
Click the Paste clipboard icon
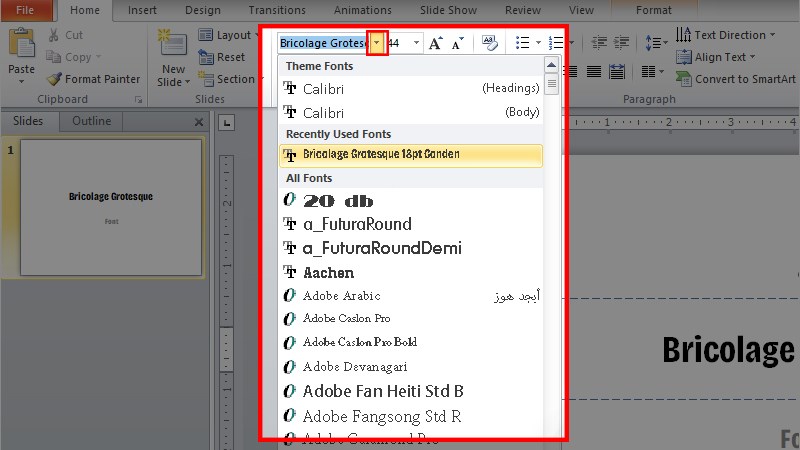[x=21, y=43]
